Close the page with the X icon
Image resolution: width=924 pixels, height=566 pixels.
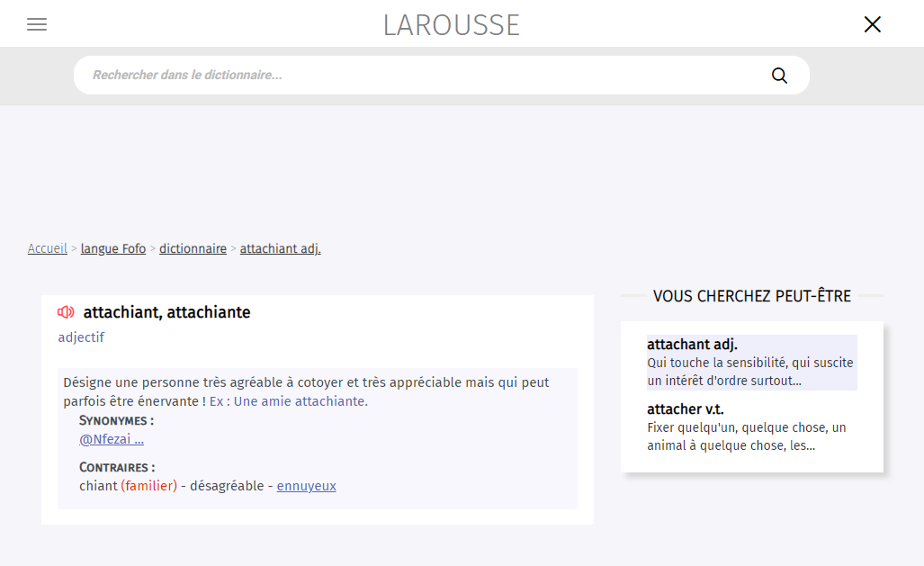point(872,24)
